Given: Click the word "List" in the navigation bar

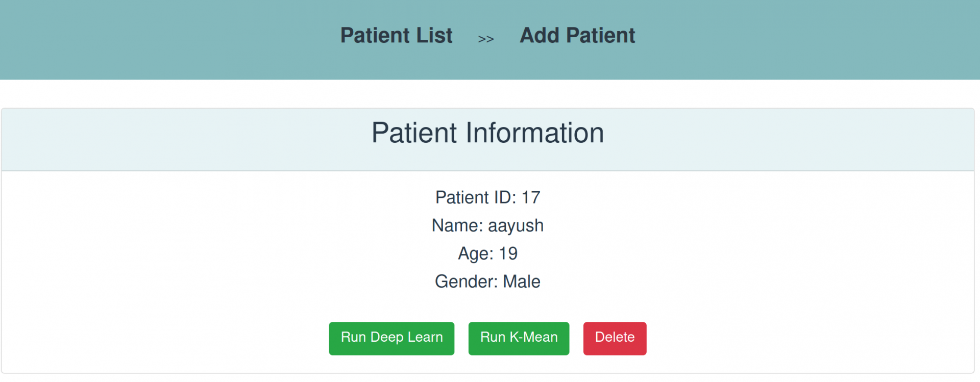Looking at the screenshot, I should tap(434, 36).
